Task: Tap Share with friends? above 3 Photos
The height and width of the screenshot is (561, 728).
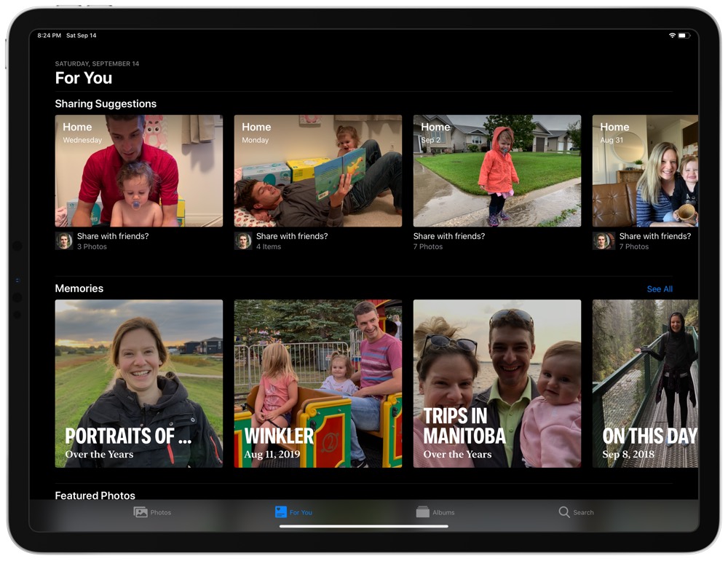Action: click(113, 236)
